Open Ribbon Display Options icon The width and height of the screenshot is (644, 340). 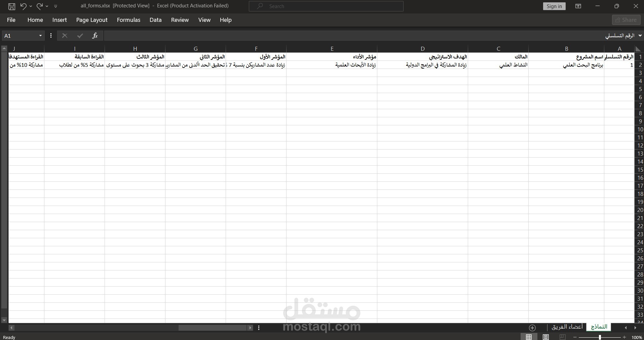pyautogui.click(x=578, y=6)
